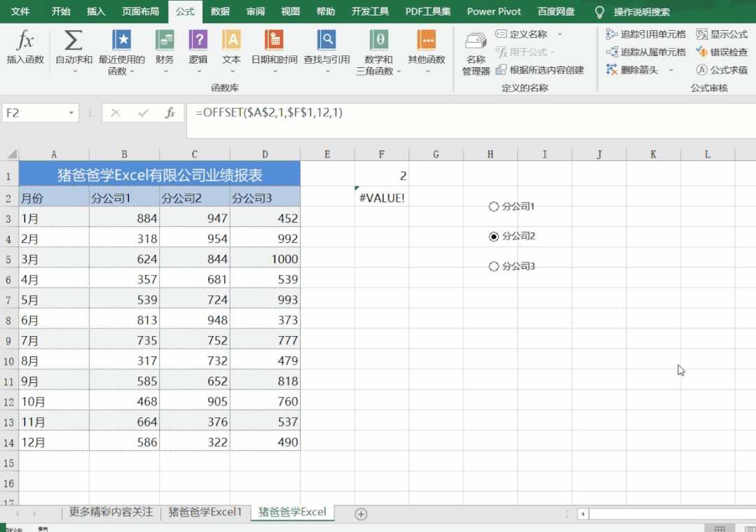Click Define Name (定义名称) button
756x532 pixels.
tap(522, 34)
